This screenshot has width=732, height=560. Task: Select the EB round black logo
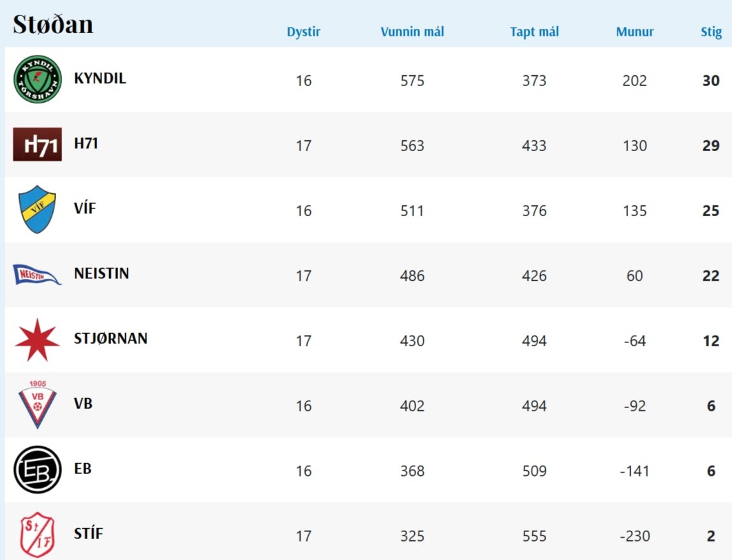pyautogui.click(x=38, y=469)
